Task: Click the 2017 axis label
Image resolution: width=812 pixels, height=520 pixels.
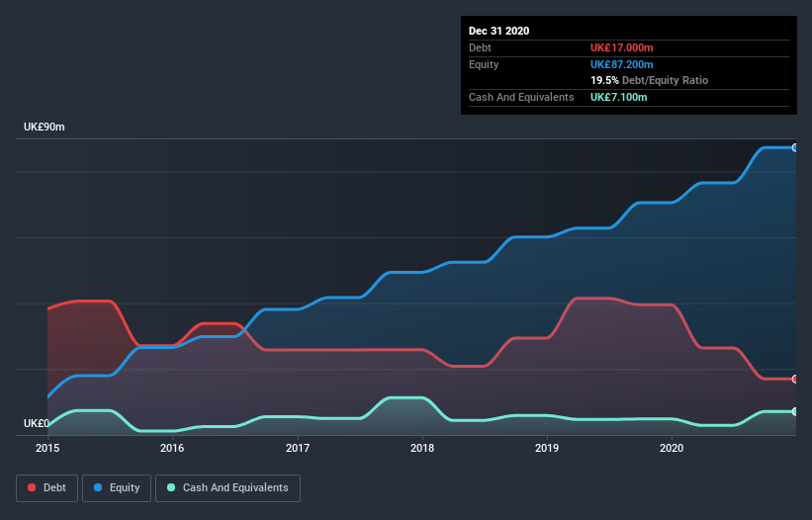Action: [x=298, y=448]
